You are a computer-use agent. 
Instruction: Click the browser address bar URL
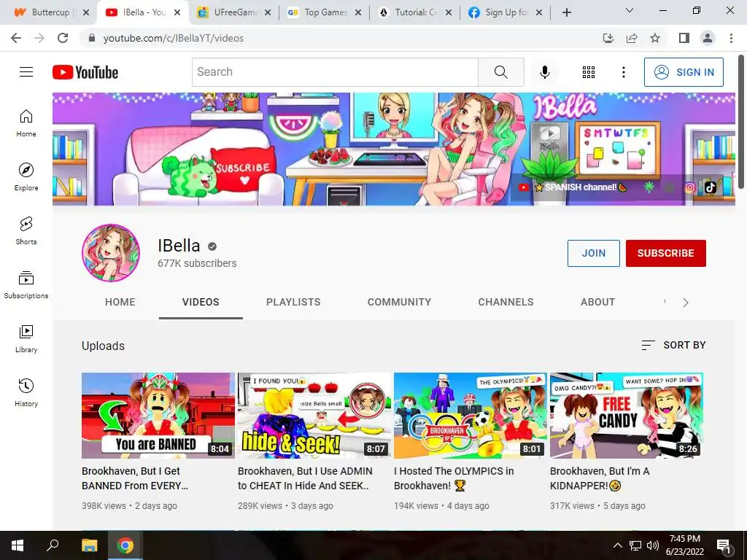point(174,38)
